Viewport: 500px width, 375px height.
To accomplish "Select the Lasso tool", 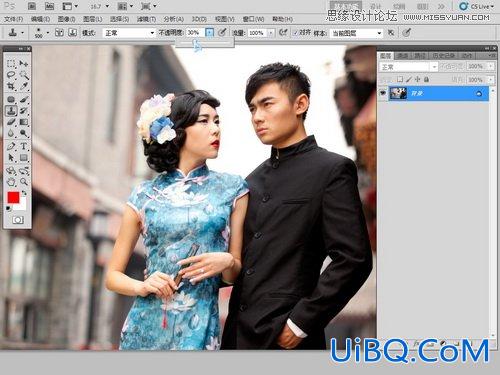I will point(11,75).
